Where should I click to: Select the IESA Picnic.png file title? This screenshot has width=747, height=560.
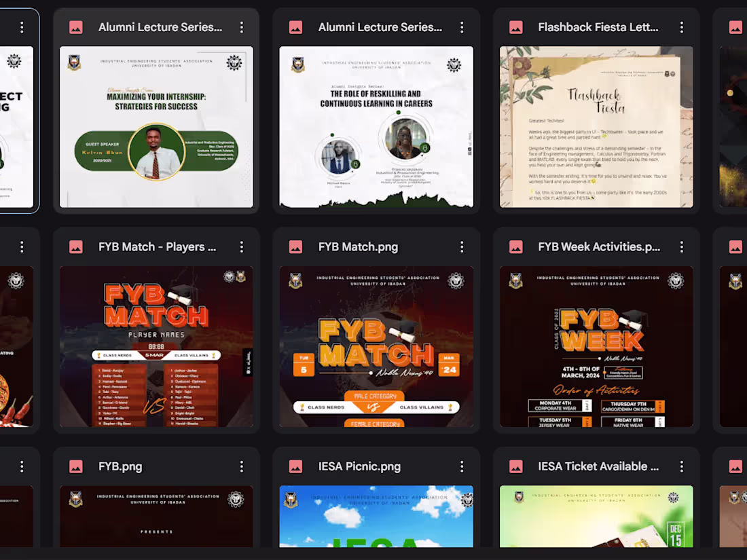360,466
